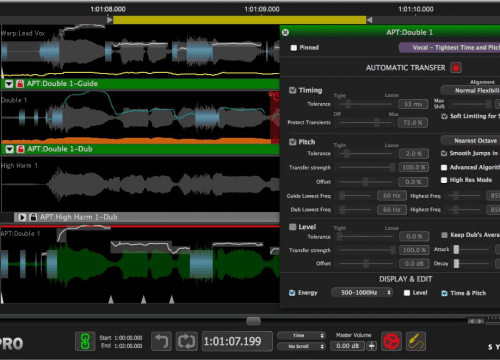Toggle the Timing checkbox

[x=292, y=90]
